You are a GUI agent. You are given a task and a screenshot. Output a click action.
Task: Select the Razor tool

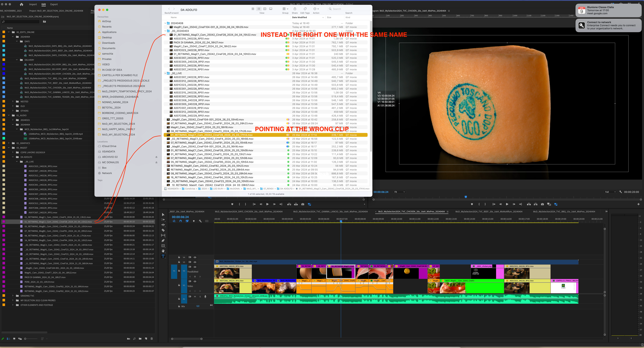coord(163,230)
